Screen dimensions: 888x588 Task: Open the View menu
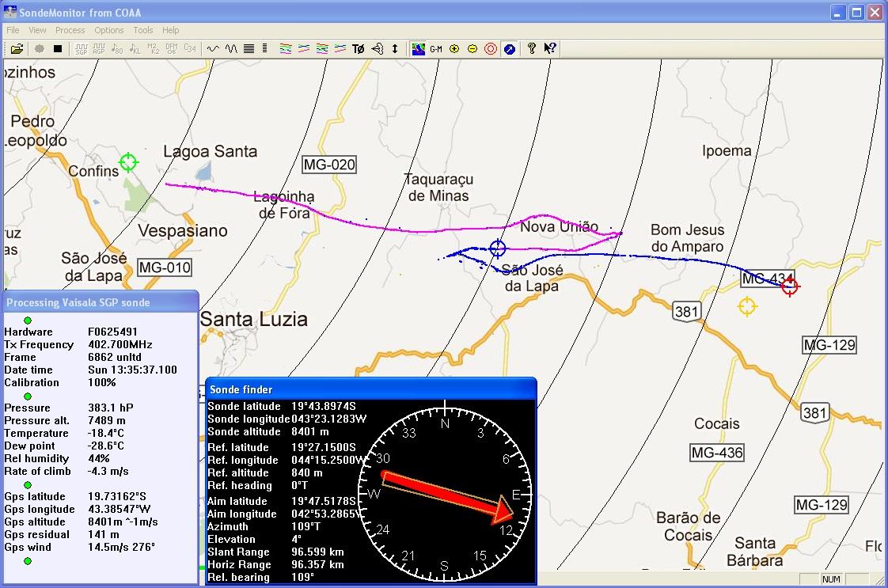37,30
